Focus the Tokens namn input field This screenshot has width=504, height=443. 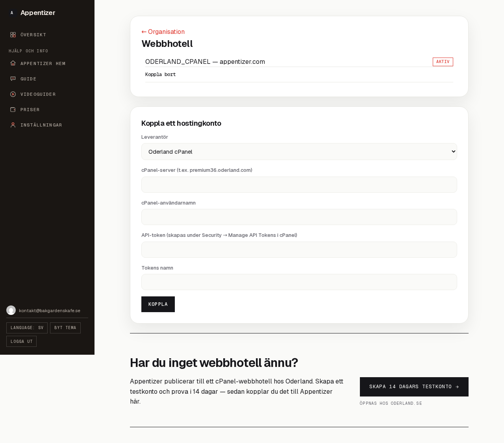pos(299,282)
